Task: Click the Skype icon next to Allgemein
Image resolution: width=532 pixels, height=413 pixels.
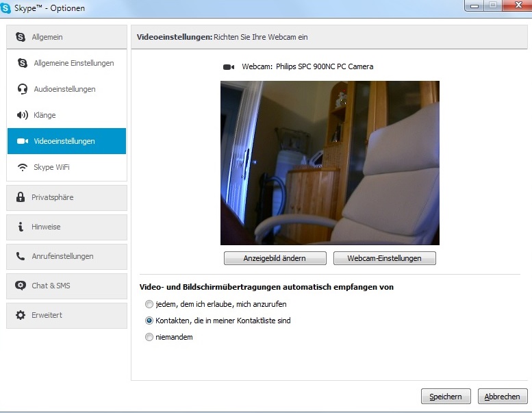Action: coord(21,37)
